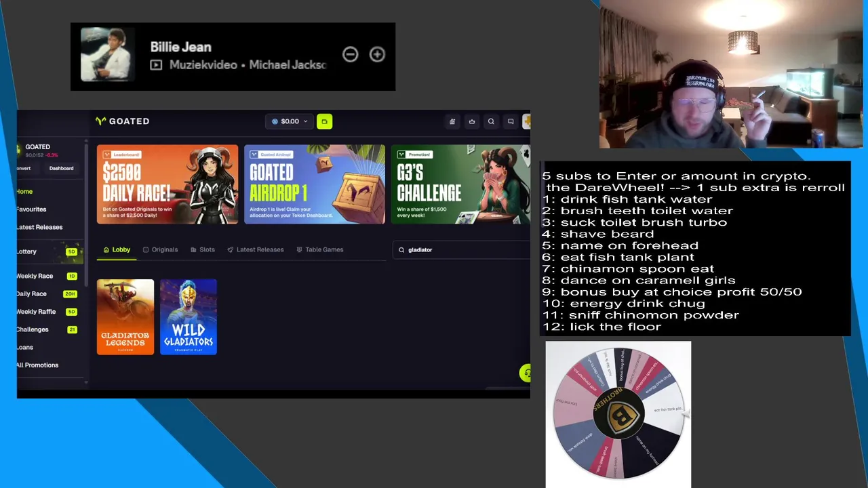This screenshot has width=868, height=488.
Task: Open the Goated Airdrop 1 banner
Action: point(315,184)
